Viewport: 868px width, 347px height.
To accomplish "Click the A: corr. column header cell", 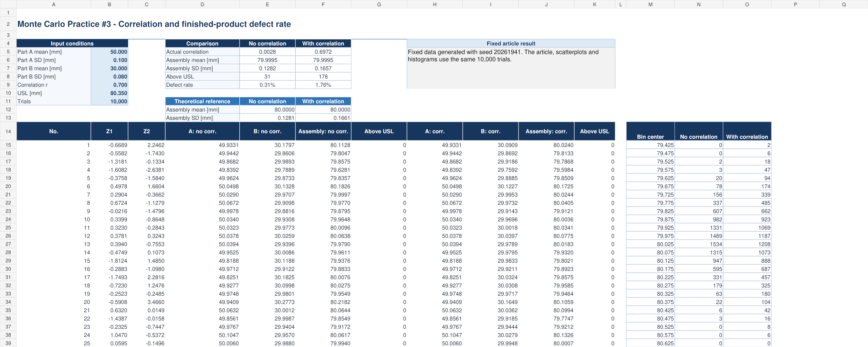I will tap(435, 131).
